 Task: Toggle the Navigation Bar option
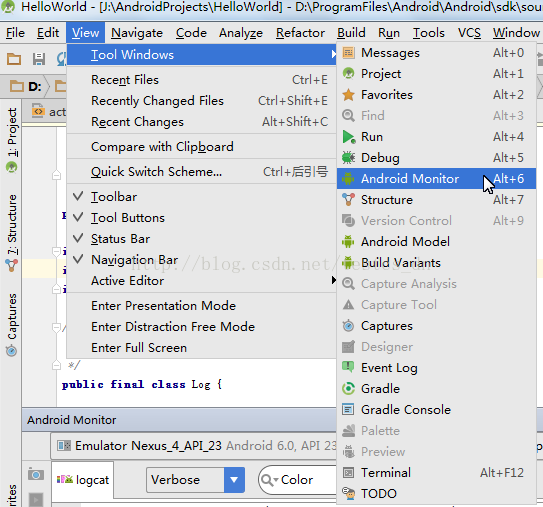[x=202, y=260]
